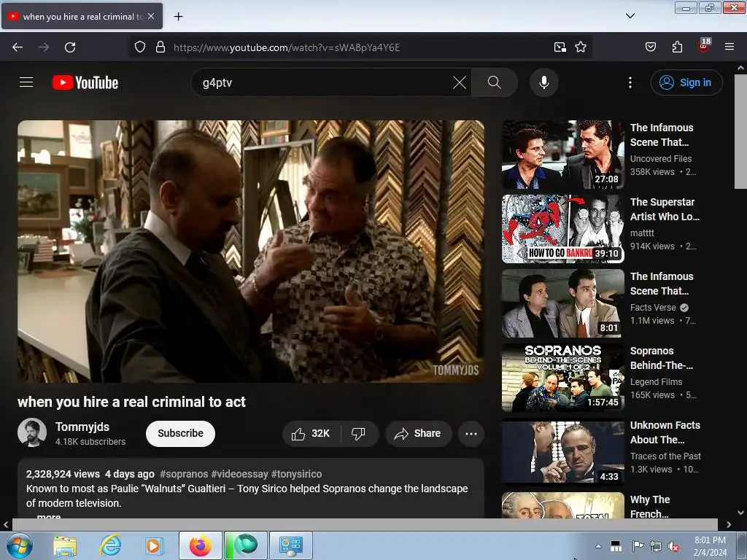This screenshot has height=560, width=747.
Task: Click the #sopranos hashtag
Action: tap(184, 474)
